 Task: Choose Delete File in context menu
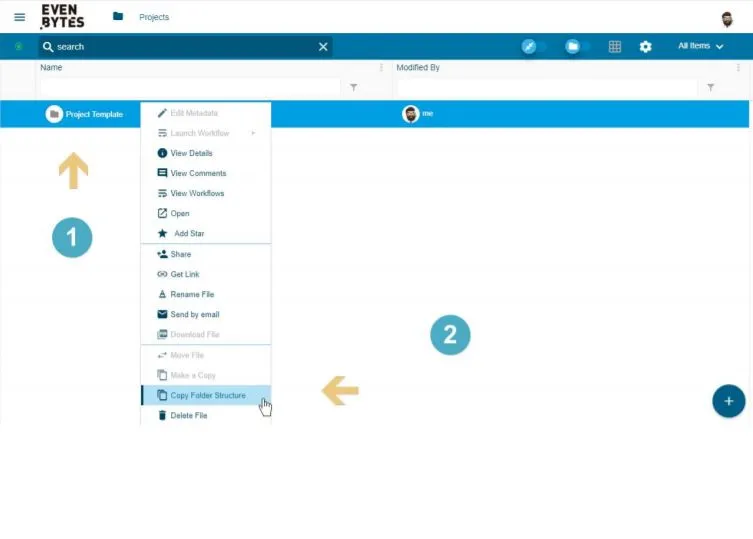[x=206, y=416]
